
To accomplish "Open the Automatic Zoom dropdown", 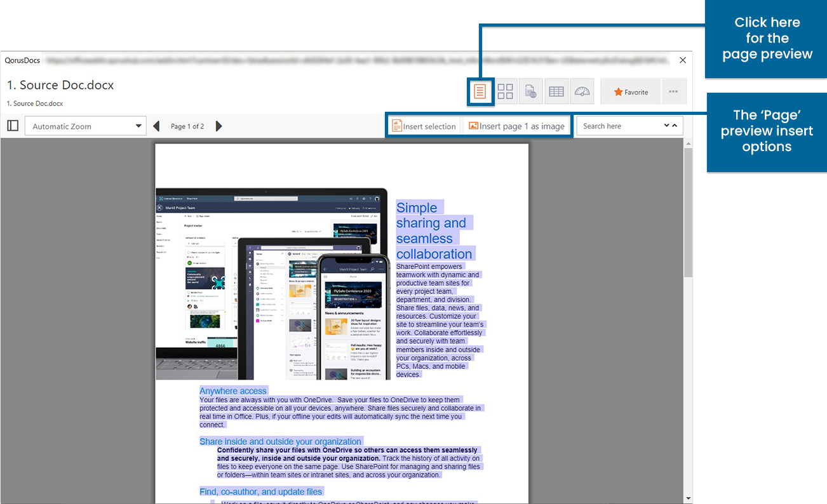I will point(86,126).
